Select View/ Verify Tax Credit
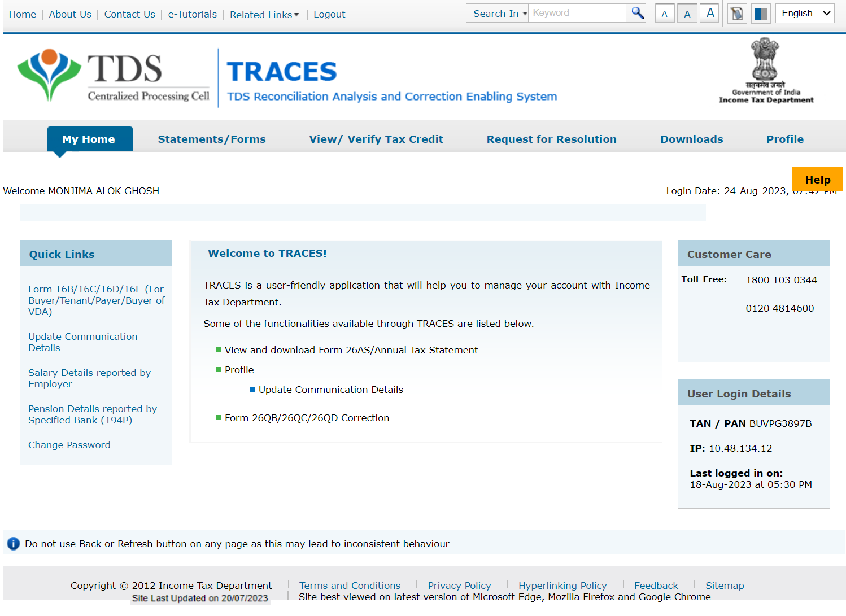This screenshot has height=616, width=846. point(376,139)
